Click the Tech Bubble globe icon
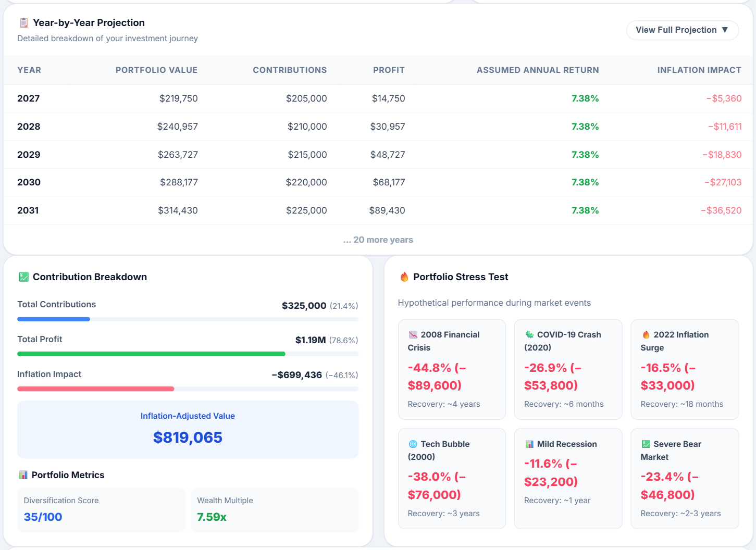 click(x=413, y=444)
